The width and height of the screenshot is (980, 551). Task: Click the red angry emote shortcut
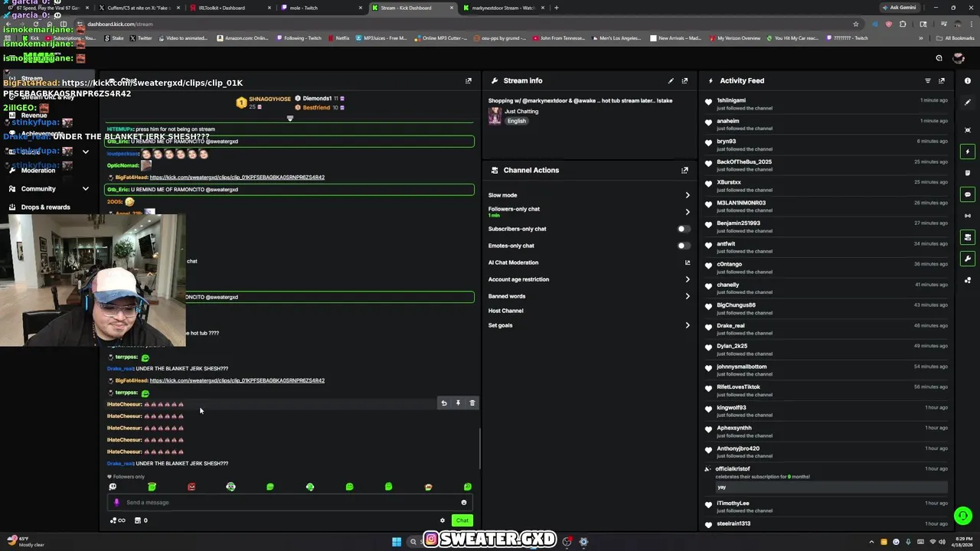191,487
